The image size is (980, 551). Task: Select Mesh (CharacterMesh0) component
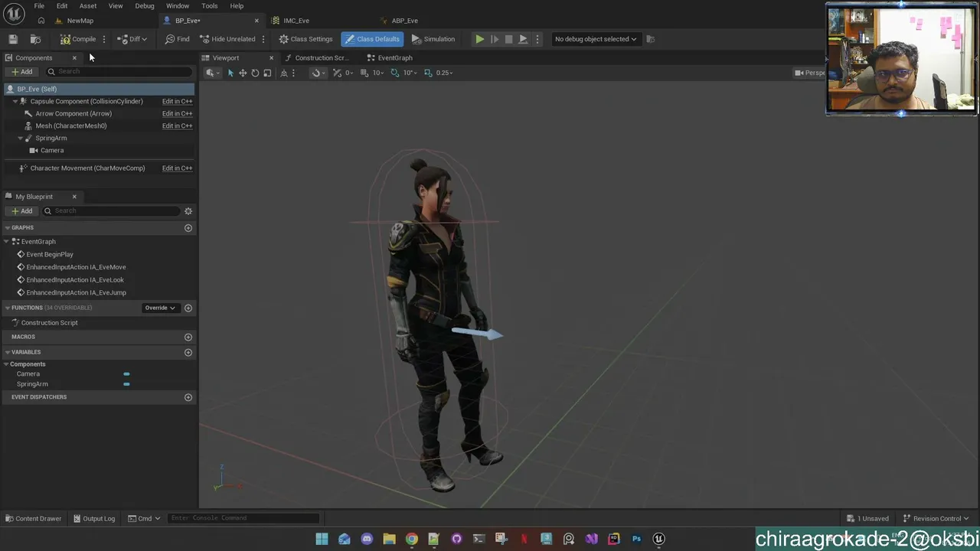click(71, 126)
